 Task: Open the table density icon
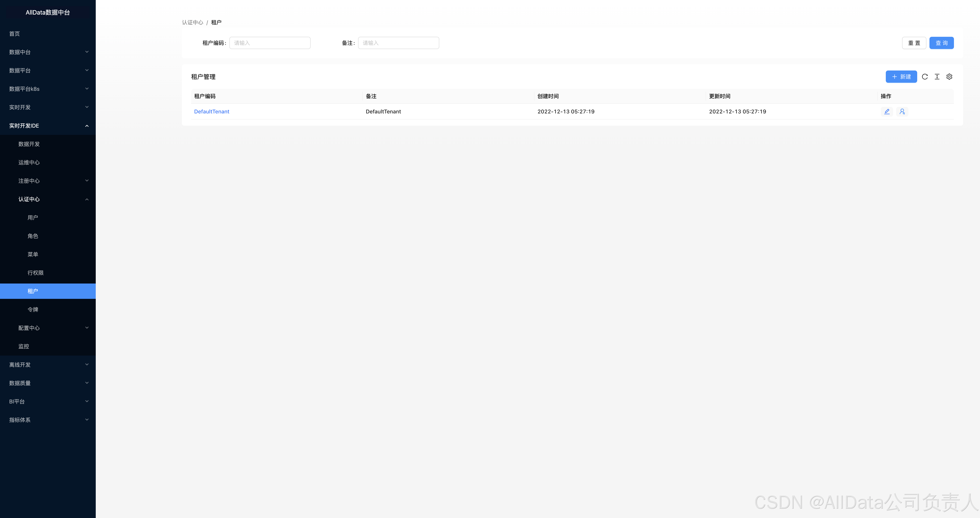(x=937, y=76)
